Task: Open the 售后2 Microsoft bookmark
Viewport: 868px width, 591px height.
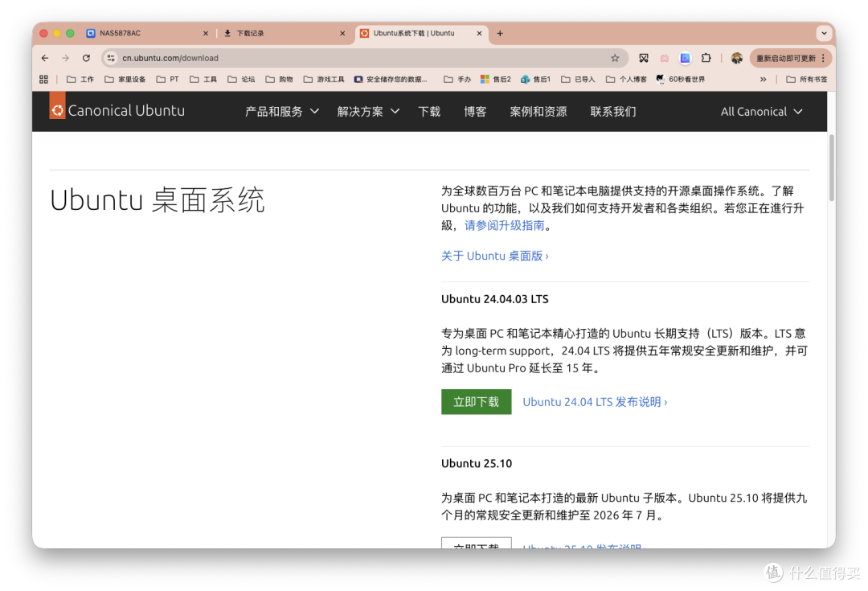Action: (x=495, y=80)
